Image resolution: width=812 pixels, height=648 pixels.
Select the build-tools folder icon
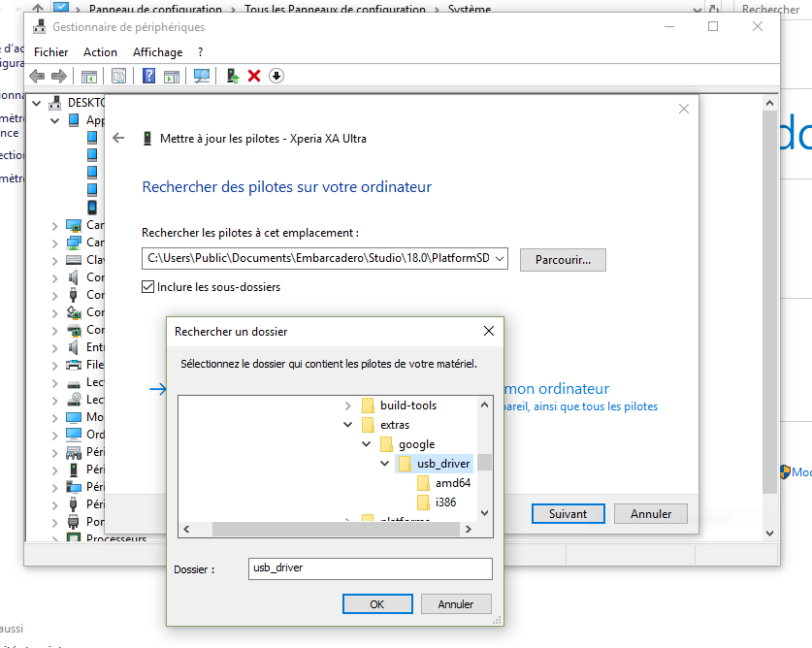click(x=368, y=405)
